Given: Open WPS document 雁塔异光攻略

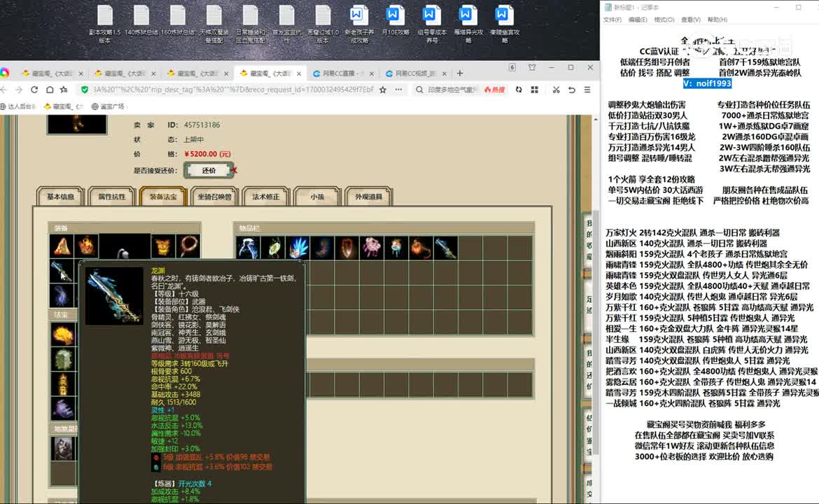Looking at the screenshot, I should click(468, 24).
